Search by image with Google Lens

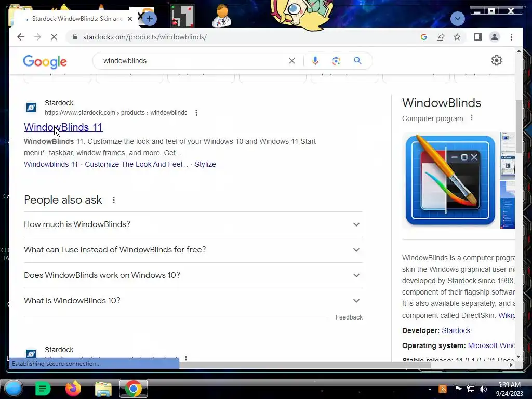click(336, 61)
